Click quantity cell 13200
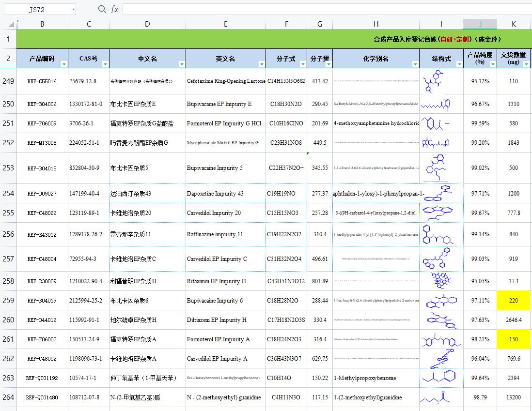Viewport: 532px width, 411px height. tap(513, 397)
